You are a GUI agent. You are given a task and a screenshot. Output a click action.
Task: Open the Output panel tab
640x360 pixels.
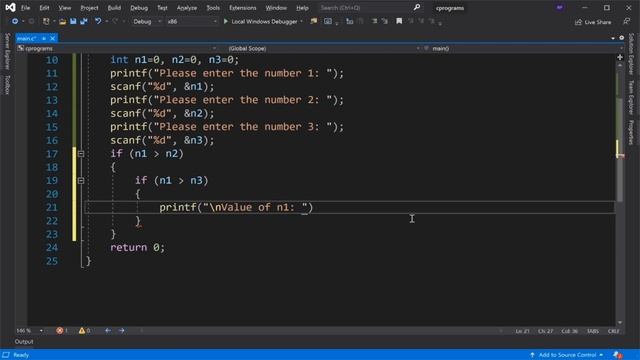pyautogui.click(x=24, y=342)
